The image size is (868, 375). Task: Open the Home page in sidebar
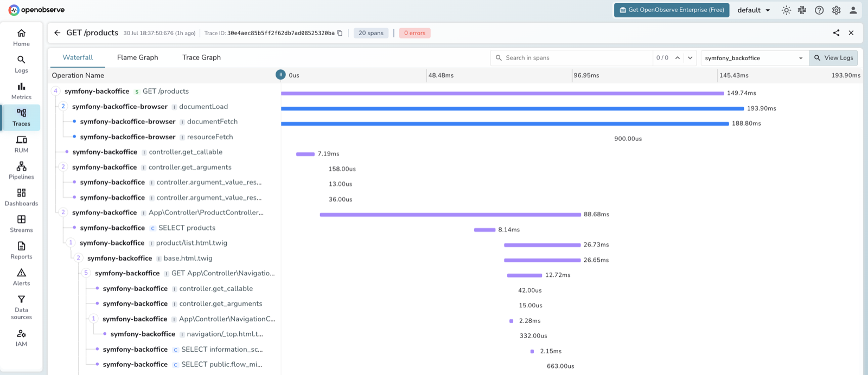[21, 38]
